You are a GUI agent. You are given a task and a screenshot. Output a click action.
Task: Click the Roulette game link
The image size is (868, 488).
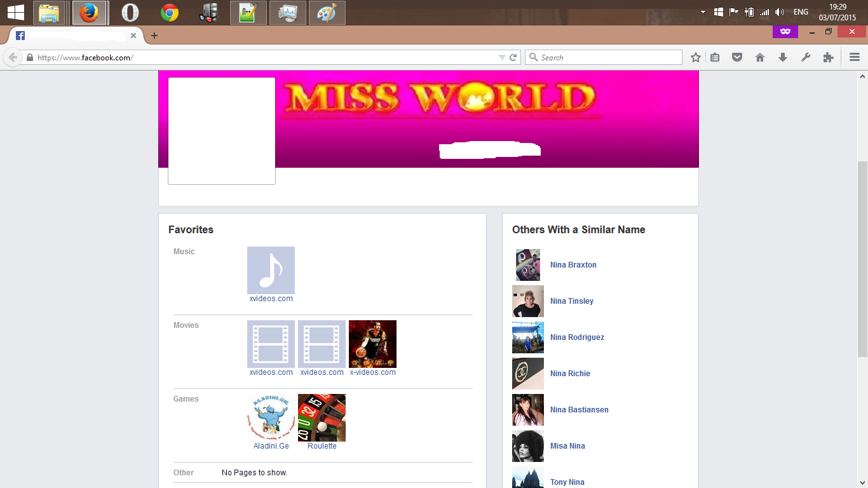click(x=322, y=446)
